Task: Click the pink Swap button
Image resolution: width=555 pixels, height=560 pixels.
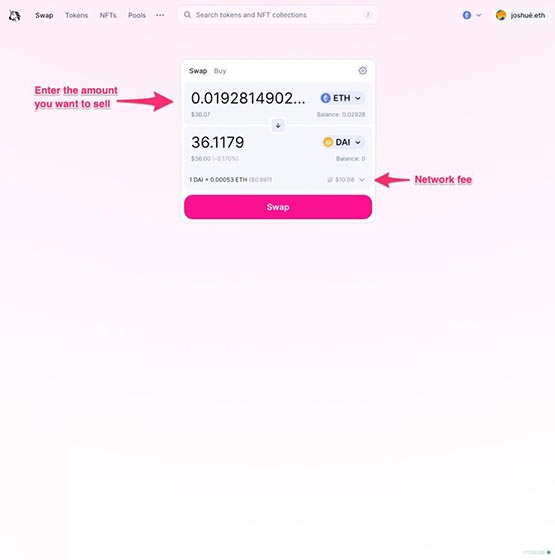Action: (278, 207)
